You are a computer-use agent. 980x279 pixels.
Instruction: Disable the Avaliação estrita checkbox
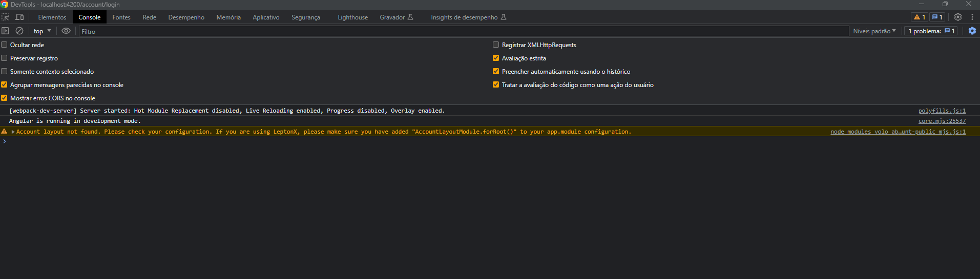coord(496,58)
